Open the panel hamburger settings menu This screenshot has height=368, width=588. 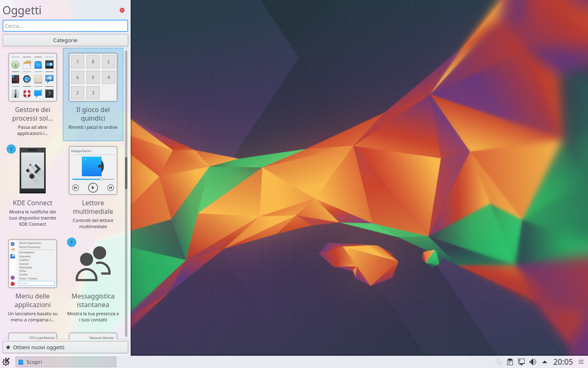581,362
